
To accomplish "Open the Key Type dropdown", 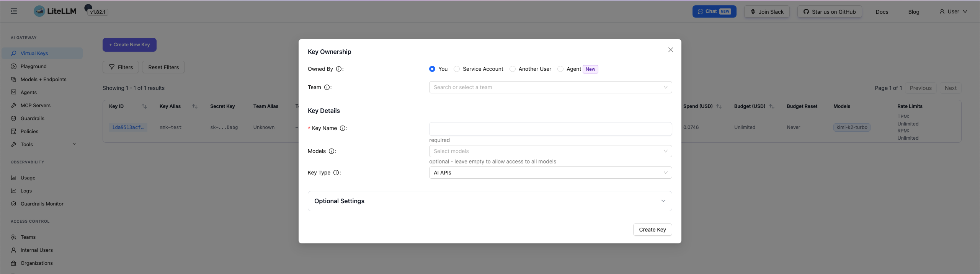I will click(550, 173).
